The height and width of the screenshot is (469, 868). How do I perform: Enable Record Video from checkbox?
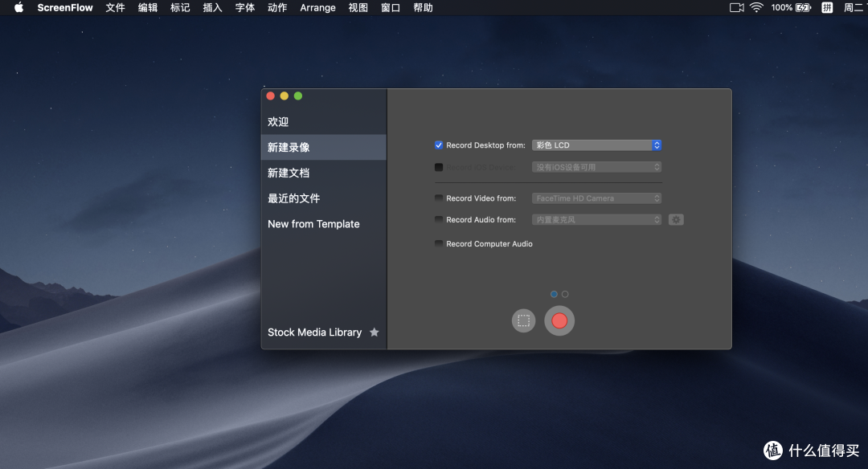tap(439, 198)
